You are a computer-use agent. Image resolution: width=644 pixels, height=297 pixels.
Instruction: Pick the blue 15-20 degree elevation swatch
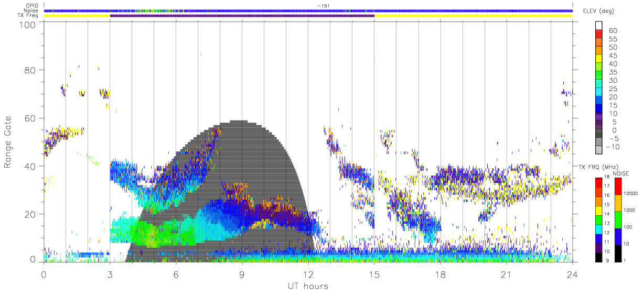(599, 101)
